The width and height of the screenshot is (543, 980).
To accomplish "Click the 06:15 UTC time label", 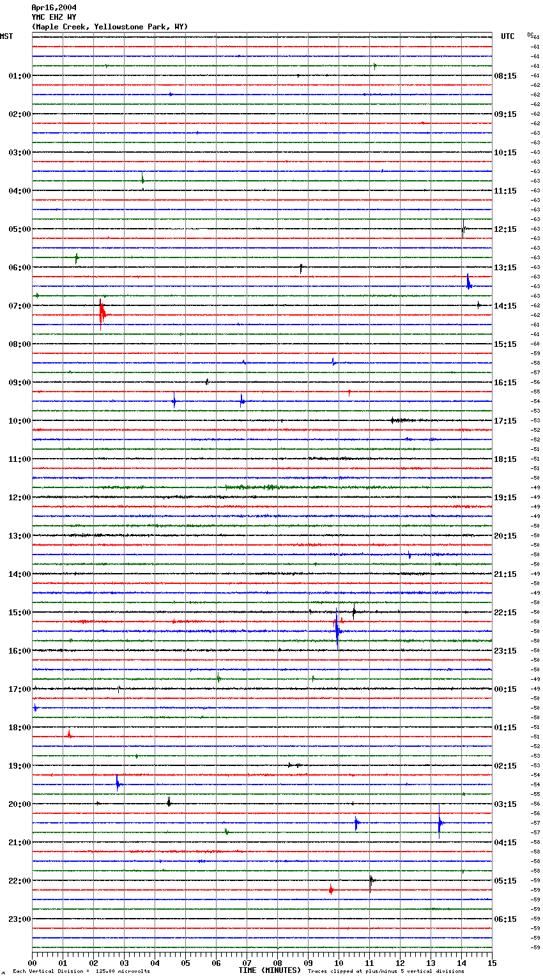I will (x=505, y=919).
